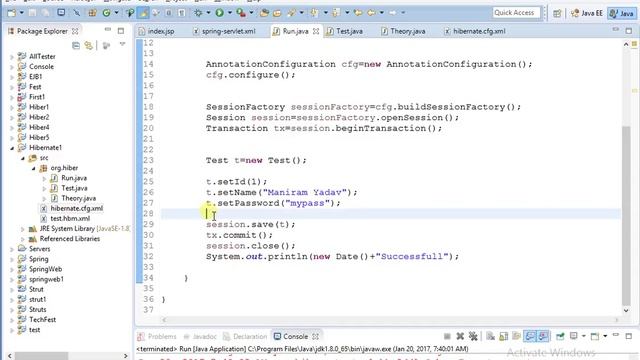Click line 29 session.save(t) code
Screen dimensions: 640x360
(250, 224)
